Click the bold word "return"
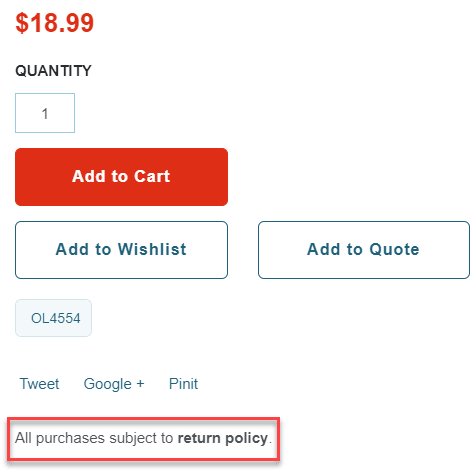 [199, 439]
